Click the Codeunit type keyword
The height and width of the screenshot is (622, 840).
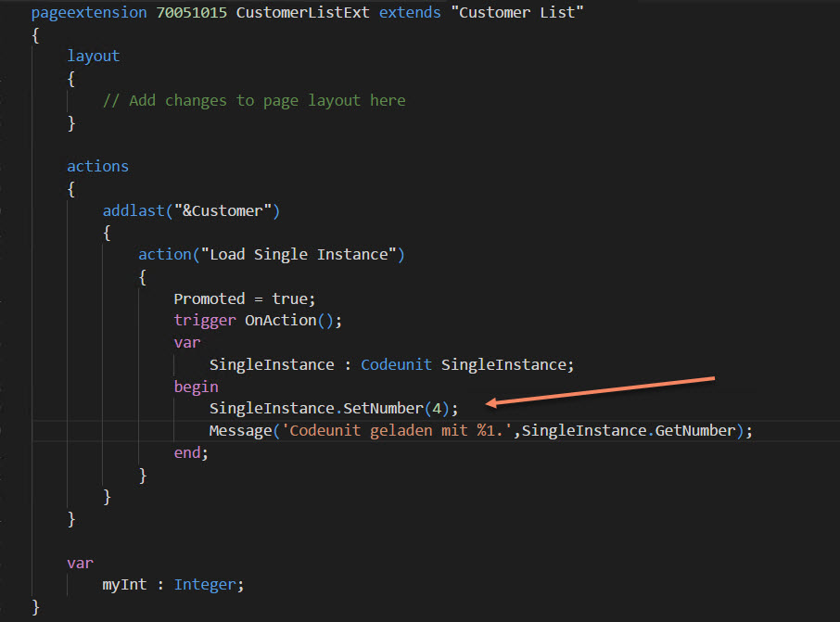(x=397, y=364)
